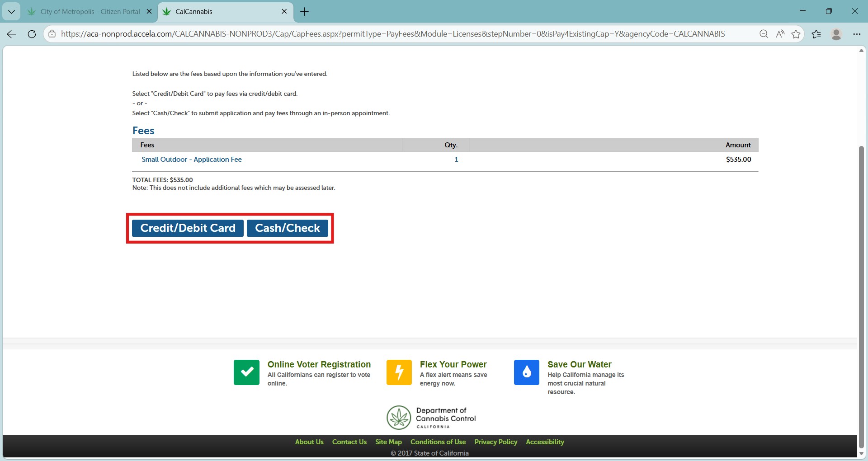Open Save Our Water link

(x=580, y=364)
